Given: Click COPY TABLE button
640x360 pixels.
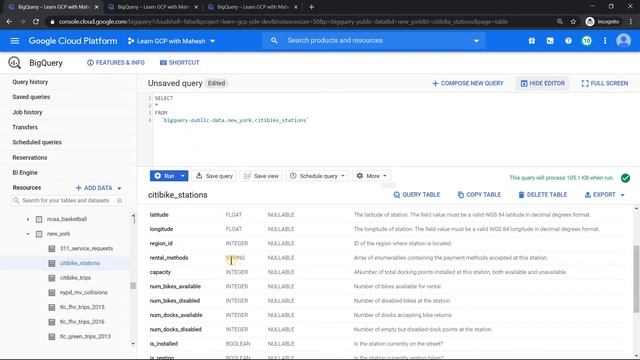Looking at the screenshot, I should (479, 195).
